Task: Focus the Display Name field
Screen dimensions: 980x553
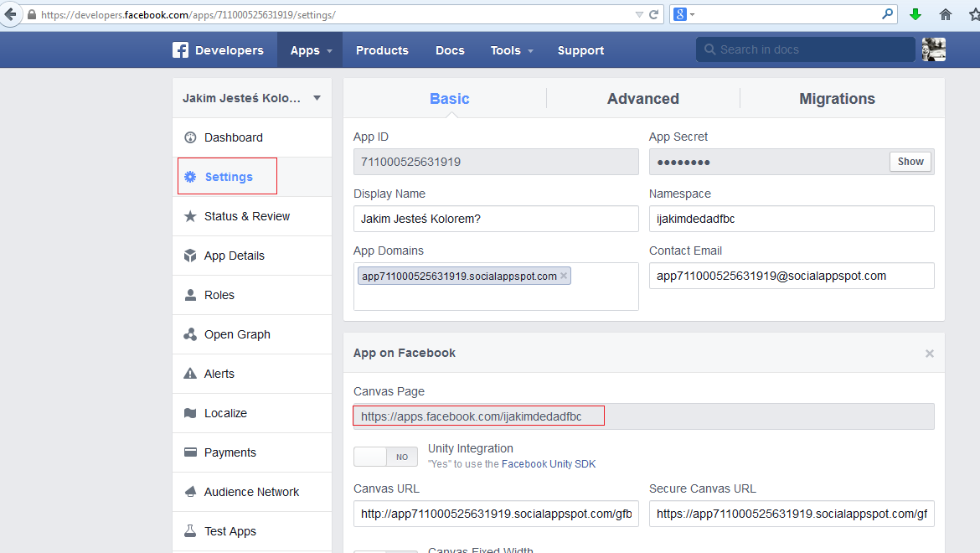Action: point(496,219)
